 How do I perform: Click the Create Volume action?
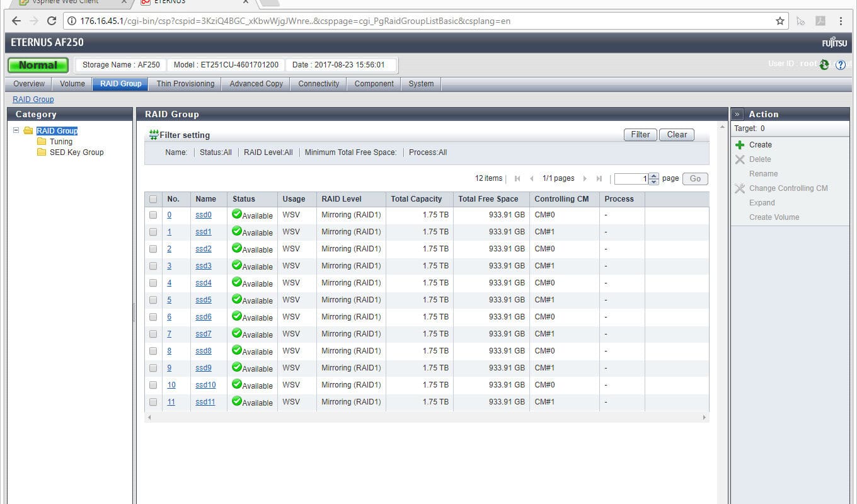tap(774, 217)
